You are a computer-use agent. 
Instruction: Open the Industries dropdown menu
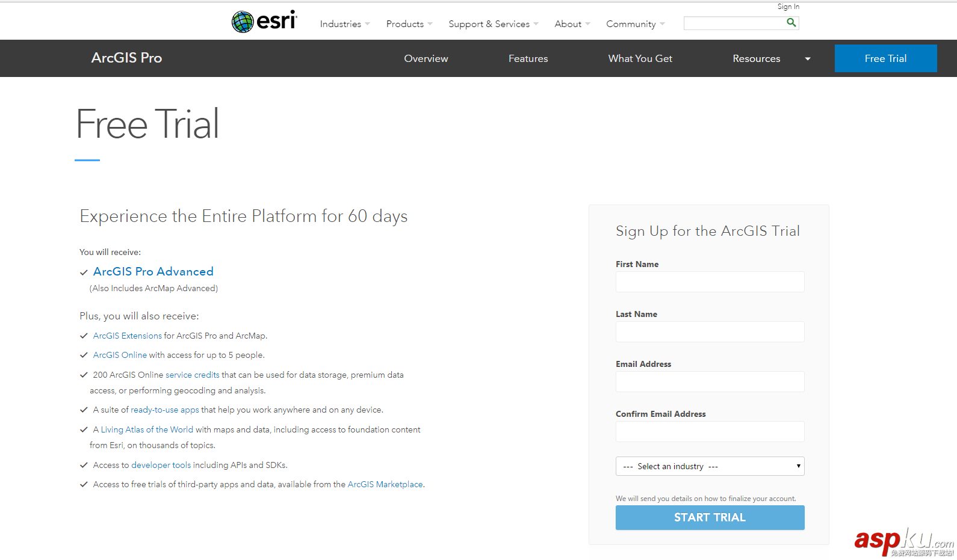345,24
